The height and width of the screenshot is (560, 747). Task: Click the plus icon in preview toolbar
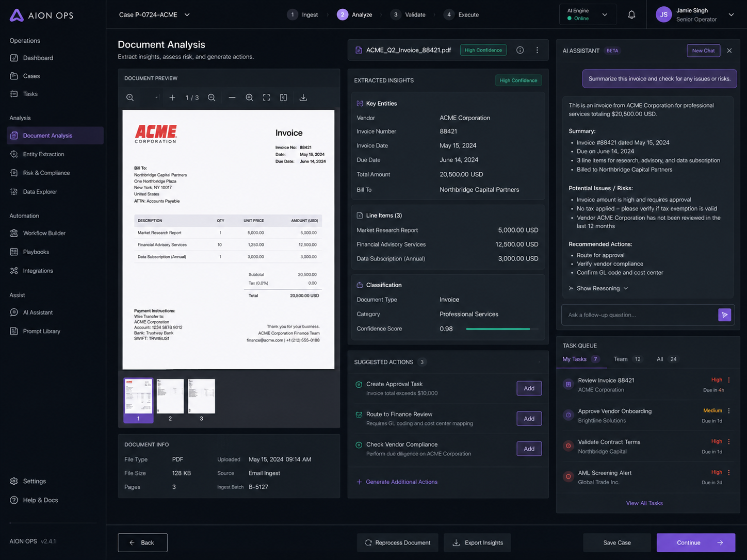(172, 97)
